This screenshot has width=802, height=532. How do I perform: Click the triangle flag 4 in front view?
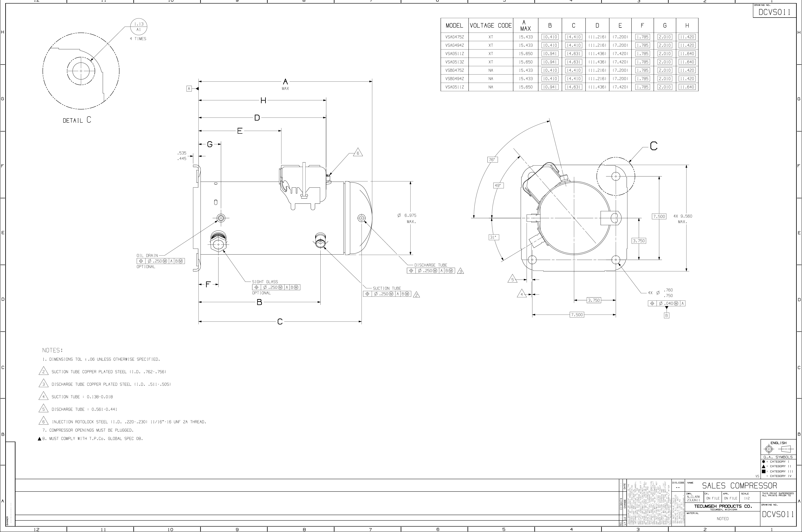pos(522,294)
